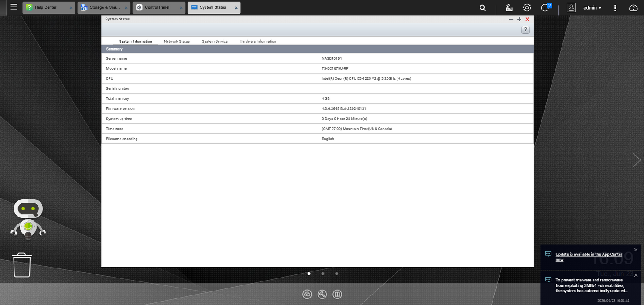Close the Help Center taskbar tab
644x305 pixels.
[71, 8]
